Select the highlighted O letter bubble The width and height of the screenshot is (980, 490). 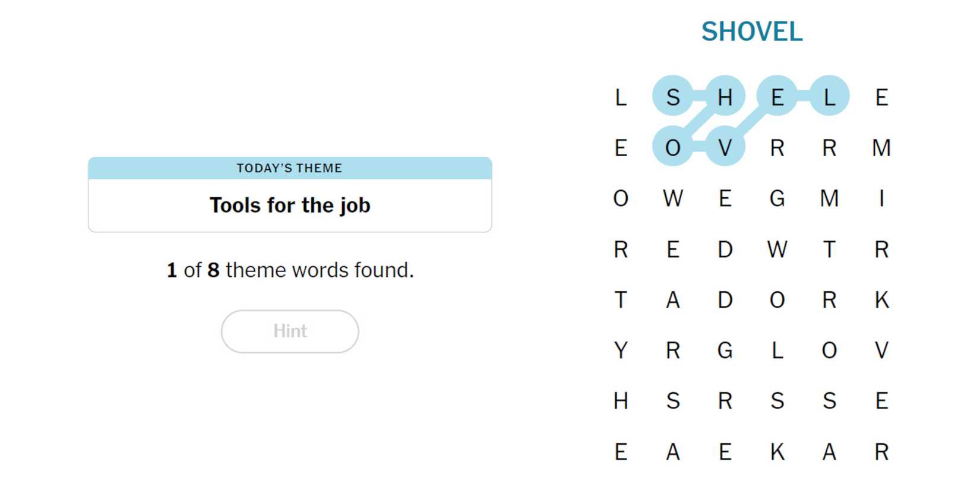pos(672,147)
